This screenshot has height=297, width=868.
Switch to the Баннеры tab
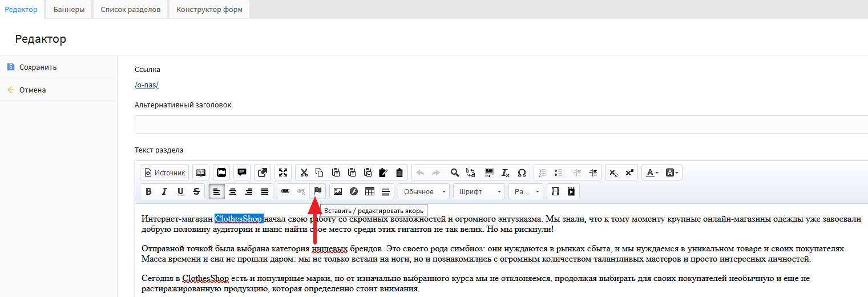pyautogui.click(x=69, y=10)
